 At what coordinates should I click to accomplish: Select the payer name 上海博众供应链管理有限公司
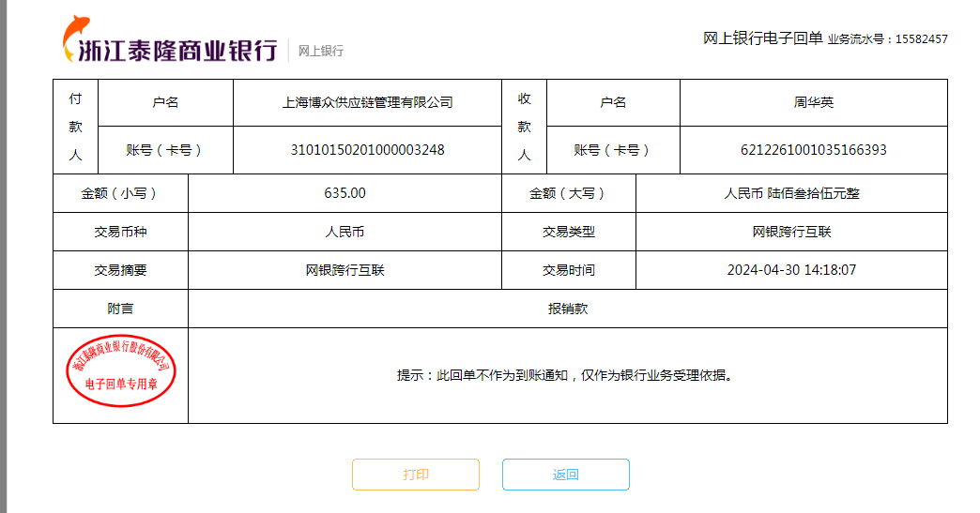click(367, 102)
